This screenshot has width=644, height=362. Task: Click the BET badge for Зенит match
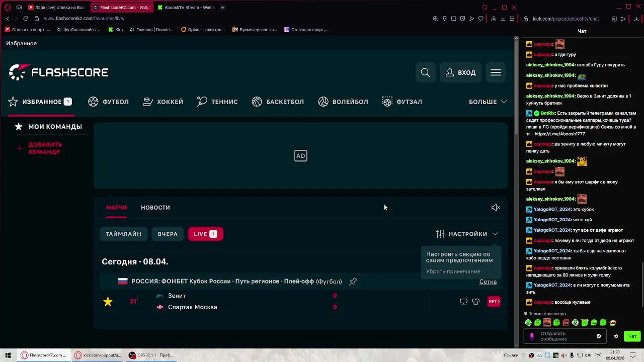pyautogui.click(x=494, y=302)
